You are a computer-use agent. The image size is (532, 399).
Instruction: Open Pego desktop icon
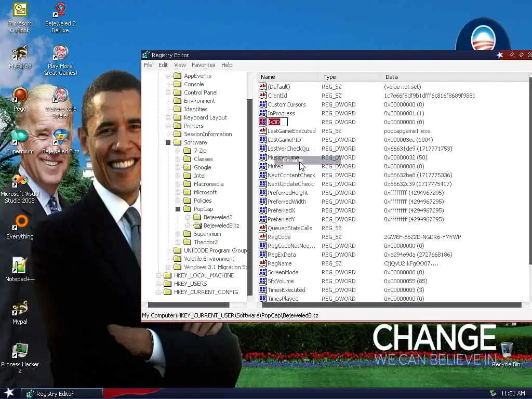(x=20, y=99)
